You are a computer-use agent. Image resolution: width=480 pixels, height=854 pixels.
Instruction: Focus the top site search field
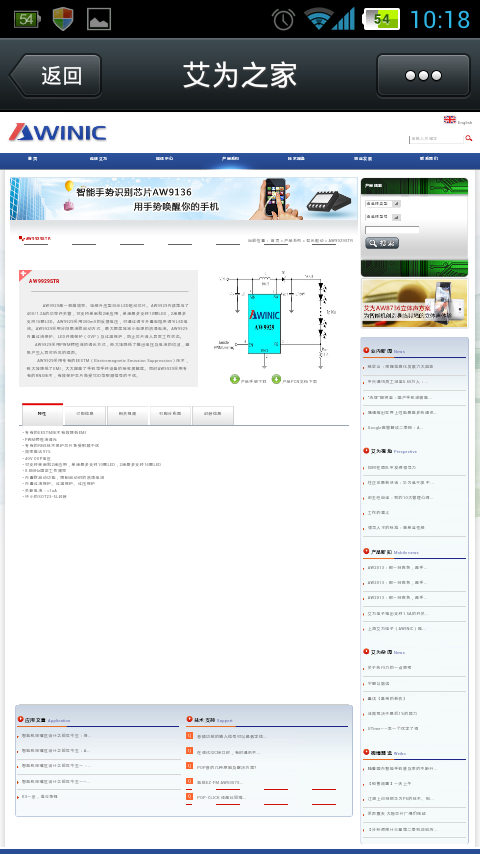tap(436, 139)
